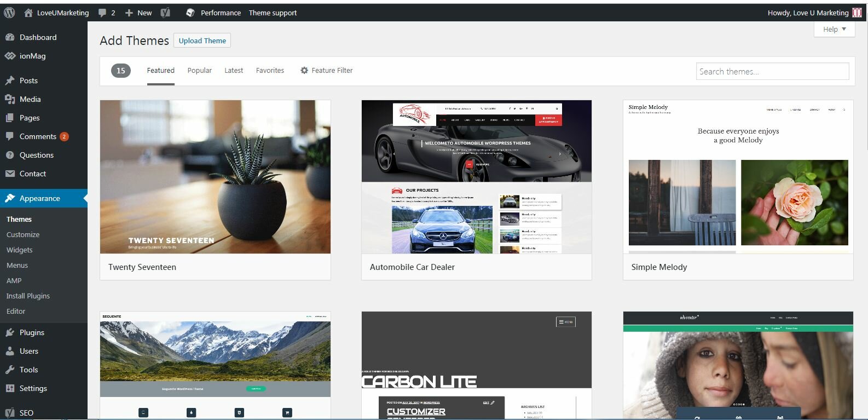This screenshot has height=420, width=868.
Task: Click the Contact envelope icon
Action: (10, 174)
